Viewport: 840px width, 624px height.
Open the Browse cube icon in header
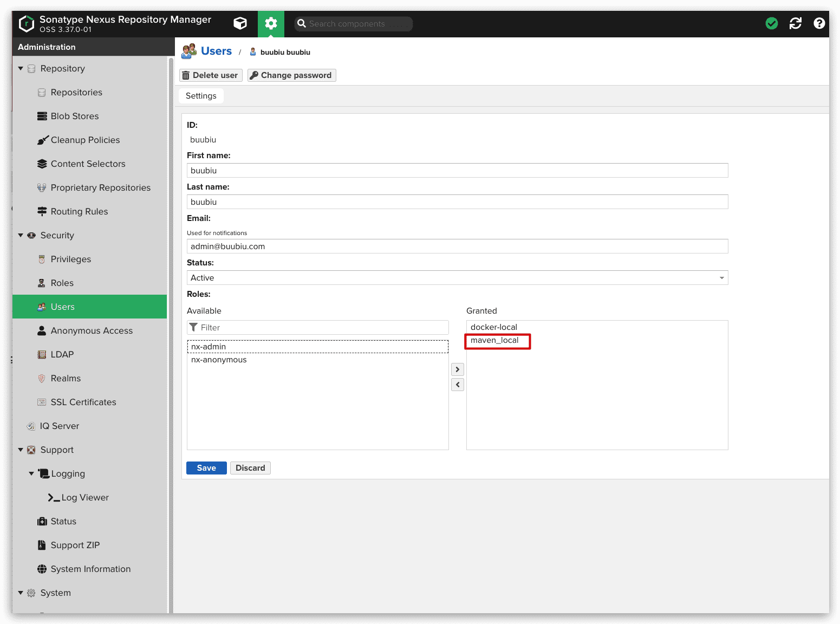[240, 23]
